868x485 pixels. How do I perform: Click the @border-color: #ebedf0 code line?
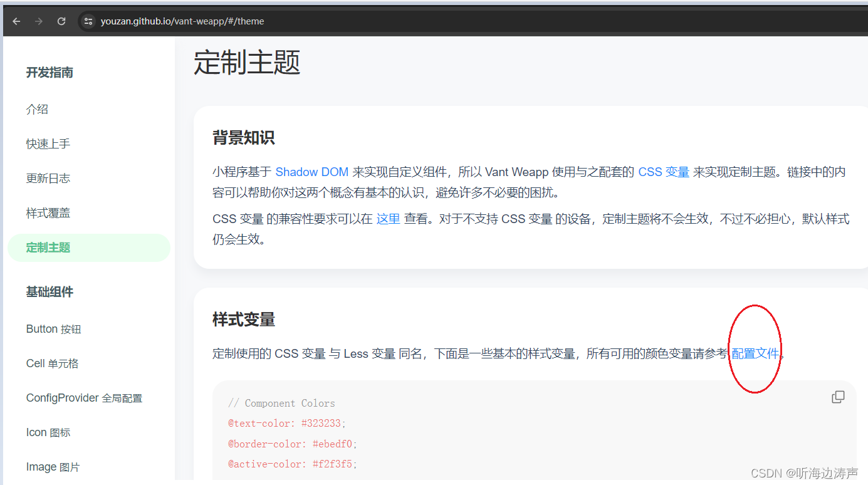[293, 444]
